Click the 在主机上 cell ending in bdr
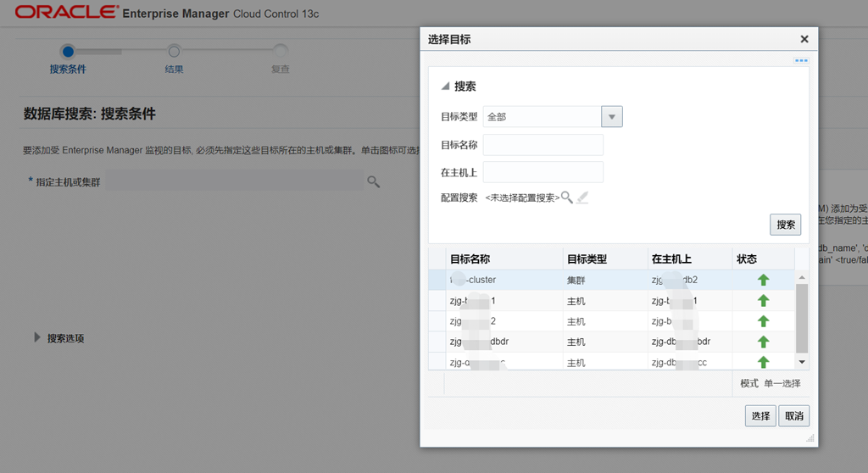The height and width of the screenshot is (473, 868). coord(681,342)
